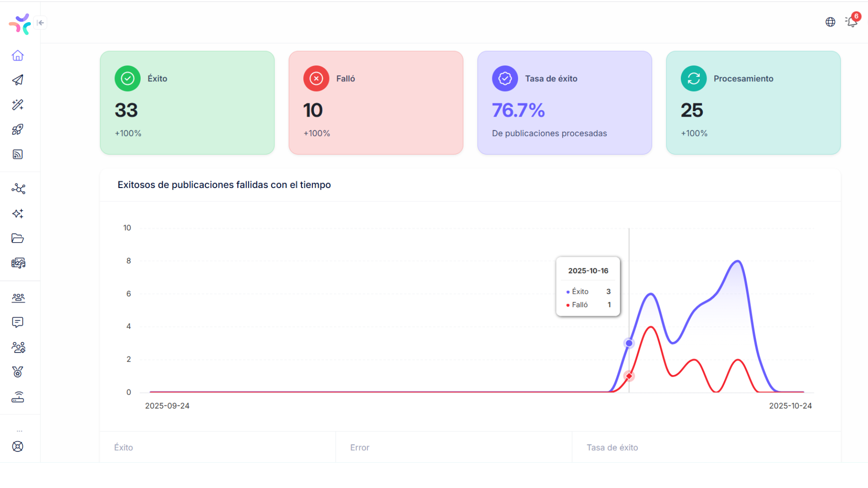Click the chat message sidebar icon
The width and height of the screenshot is (868, 488).
click(x=18, y=322)
